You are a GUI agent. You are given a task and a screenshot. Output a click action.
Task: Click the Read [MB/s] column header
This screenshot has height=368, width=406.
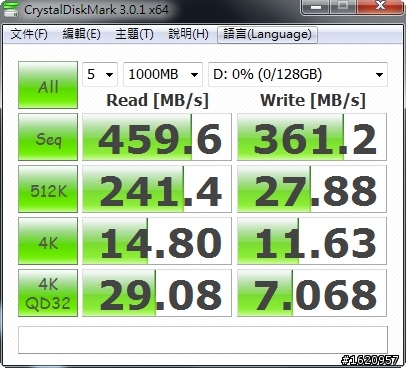(x=157, y=100)
